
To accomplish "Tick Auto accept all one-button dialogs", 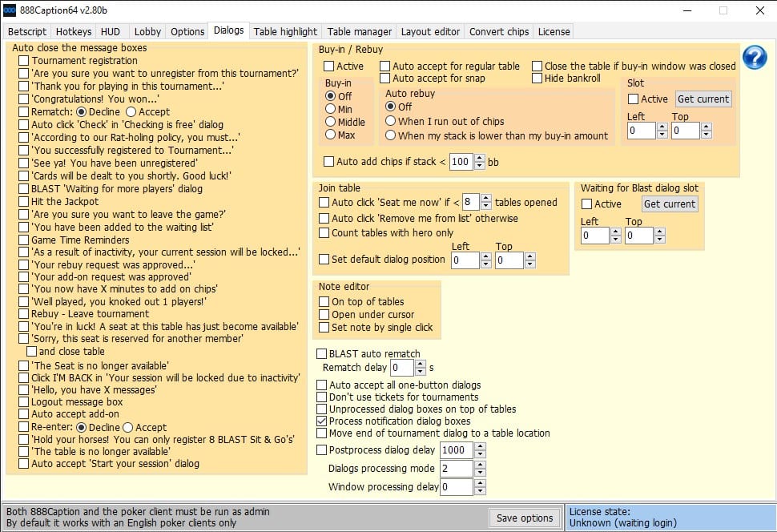I will [321, 385].
